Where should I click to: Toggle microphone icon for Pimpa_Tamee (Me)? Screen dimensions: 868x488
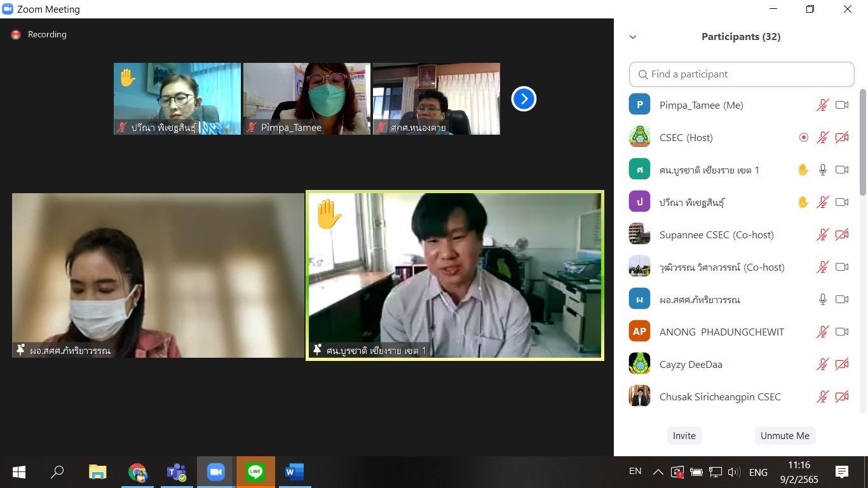pos(823,105)
